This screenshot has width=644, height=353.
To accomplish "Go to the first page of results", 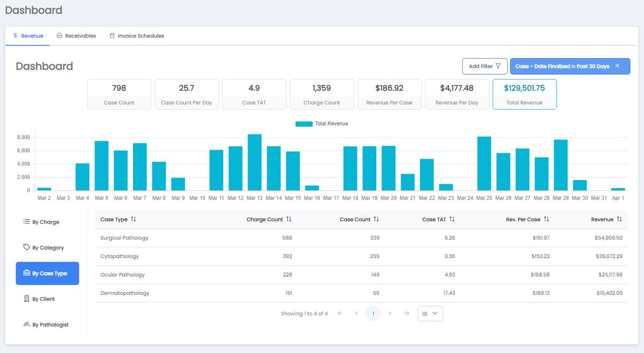I will coord(340,313).
